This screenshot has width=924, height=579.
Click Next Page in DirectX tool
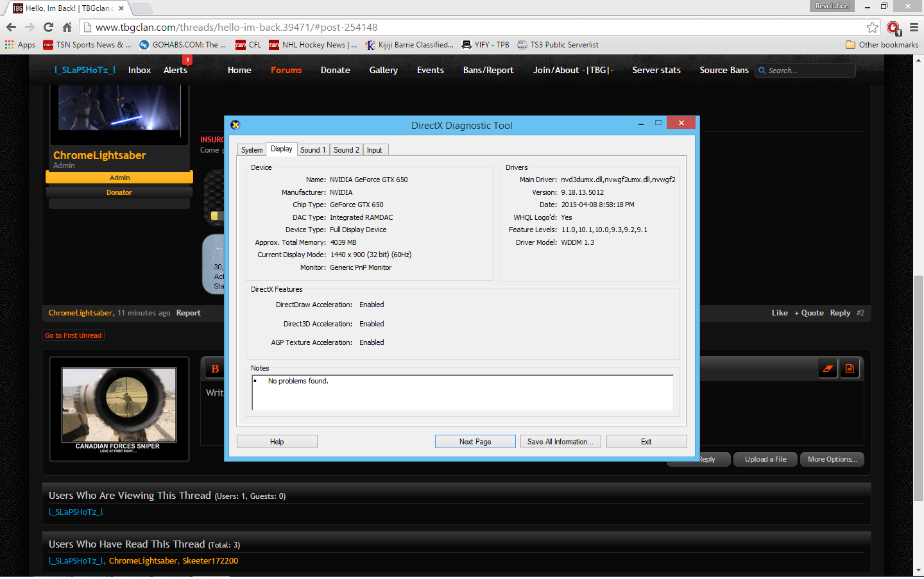(475, 442)
